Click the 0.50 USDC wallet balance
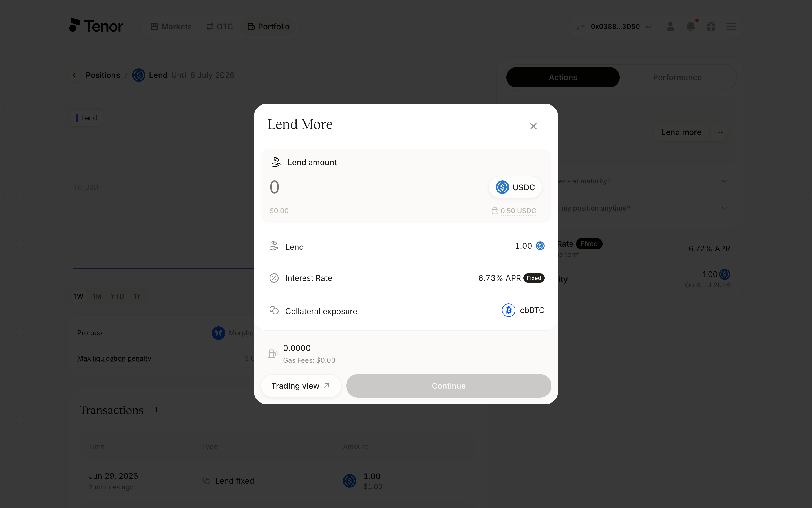 518,211
